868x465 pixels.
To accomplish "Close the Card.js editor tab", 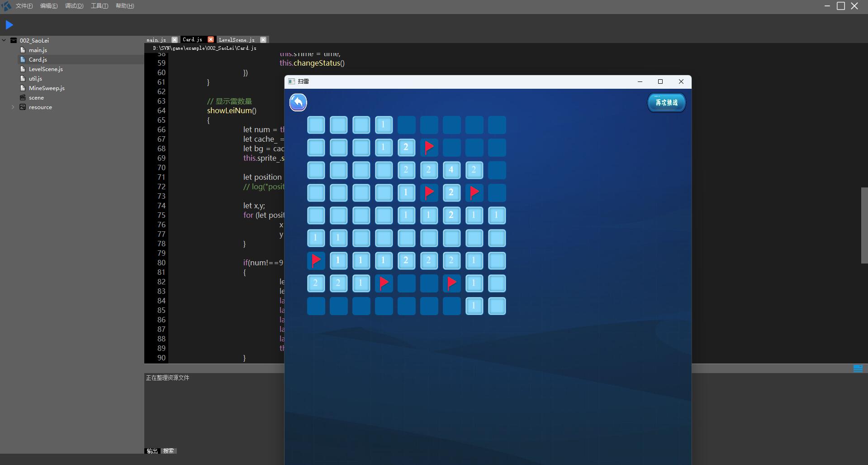I will click(x=211, y=40).
